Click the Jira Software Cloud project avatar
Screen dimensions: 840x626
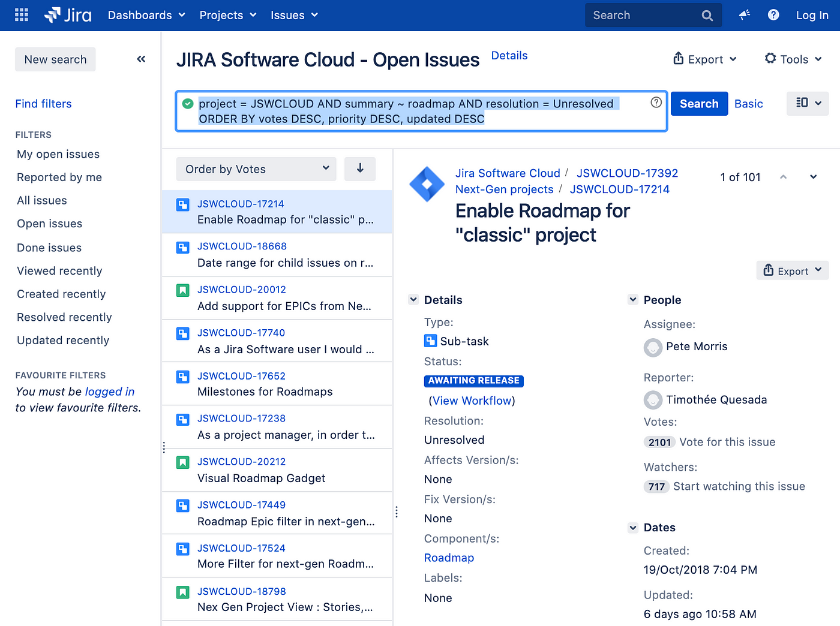tap(427, 184)
